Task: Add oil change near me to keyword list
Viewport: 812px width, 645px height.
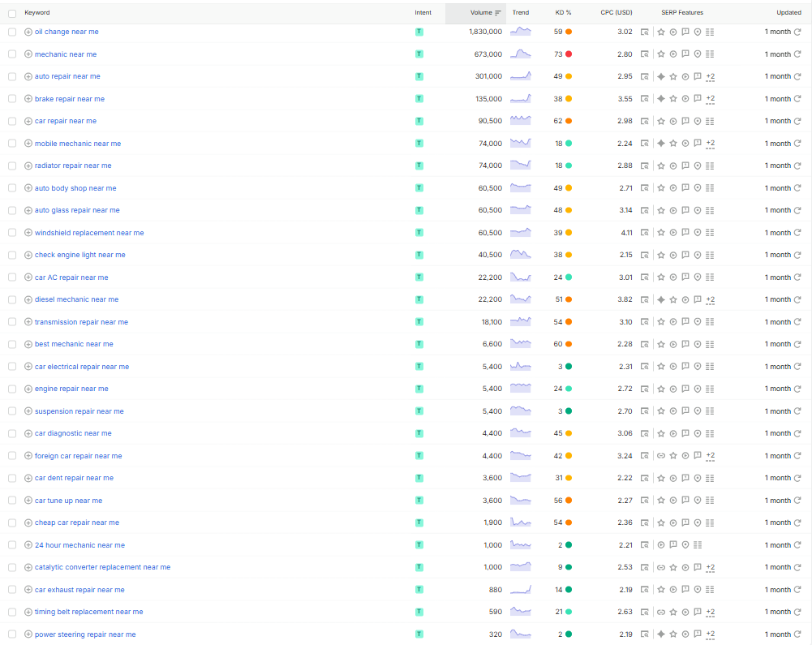Action: [28, 32]
